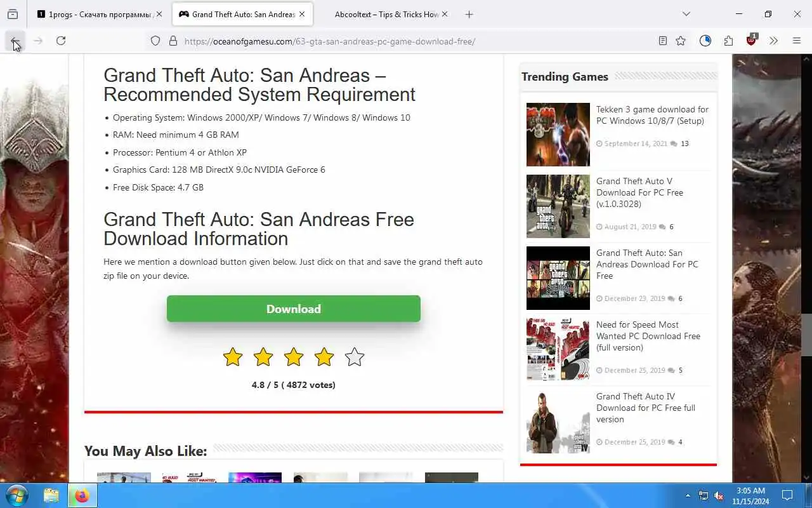Click the 13 comments count on Tekken 3

[x=684, y=144]
